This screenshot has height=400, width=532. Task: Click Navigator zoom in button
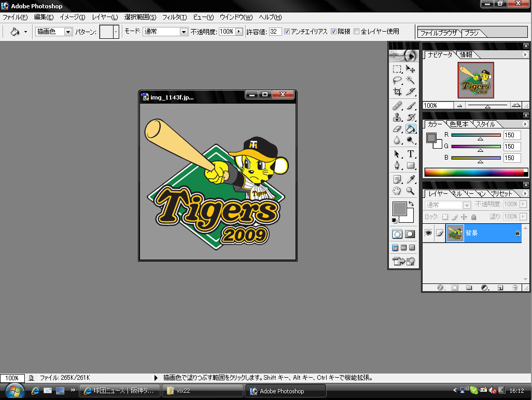(x=516, y=105)
